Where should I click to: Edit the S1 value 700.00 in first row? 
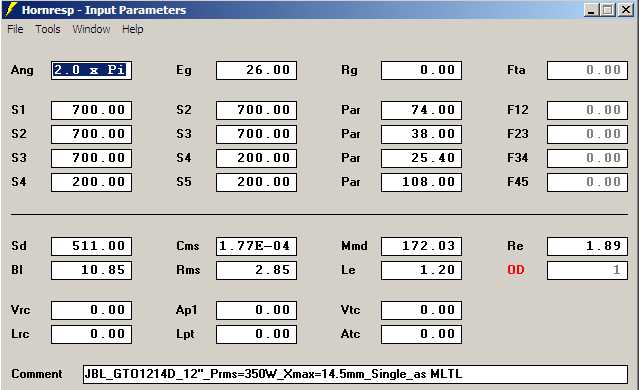tap(91, 110)
